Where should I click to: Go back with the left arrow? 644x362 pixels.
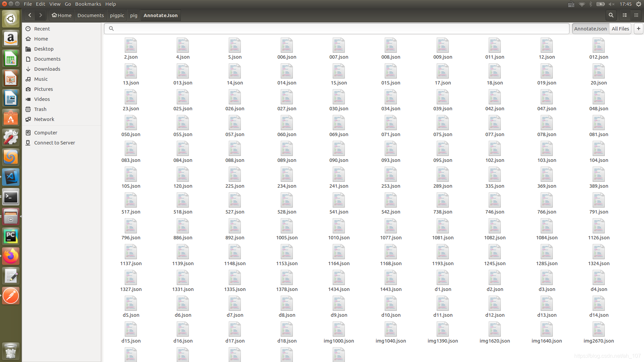pos(30,15)
